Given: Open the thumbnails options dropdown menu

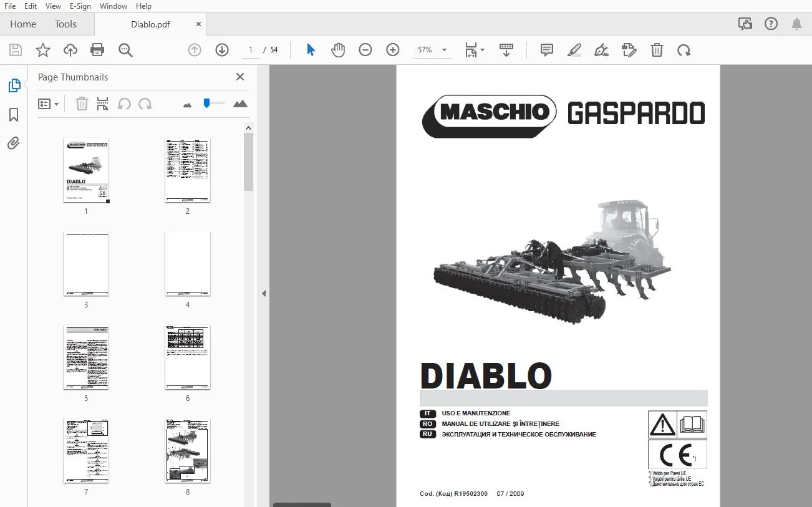Looking at the screenshot, I should pyautogui.click(x=48, y=104).
